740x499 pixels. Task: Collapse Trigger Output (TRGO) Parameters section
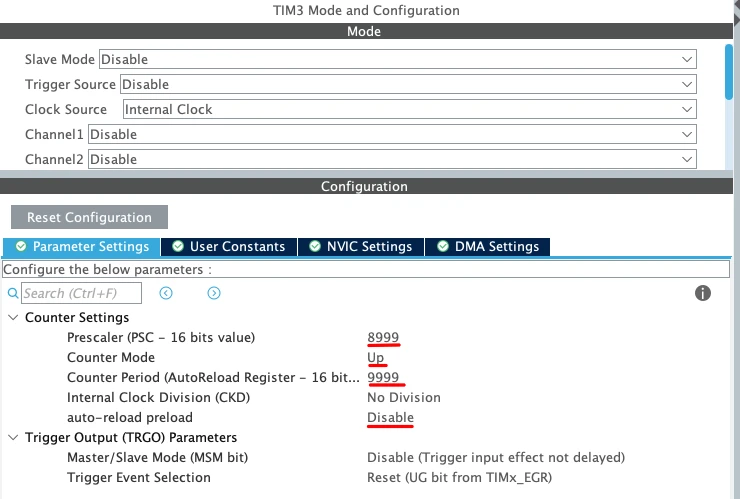[13, 438]
